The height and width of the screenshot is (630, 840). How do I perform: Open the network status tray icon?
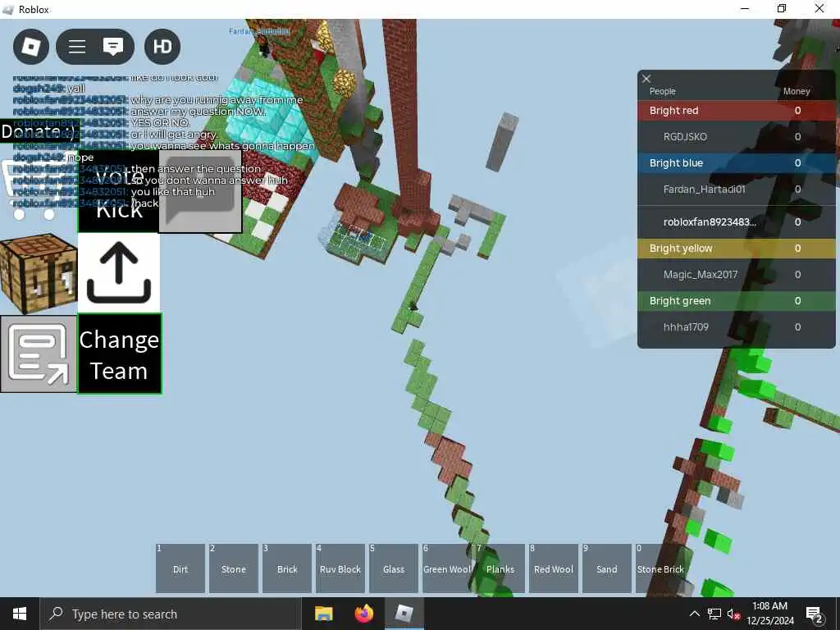[714, 614]
